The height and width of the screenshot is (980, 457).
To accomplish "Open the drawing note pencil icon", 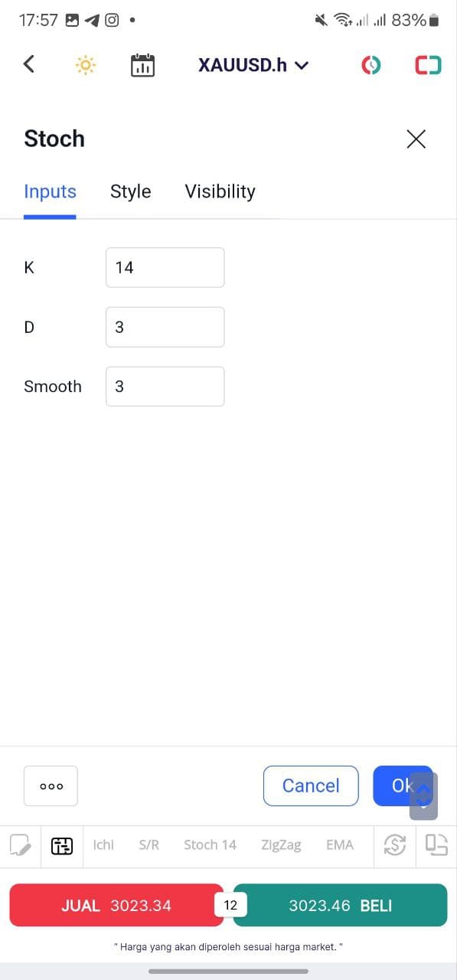I will click(x=21, y=845).
